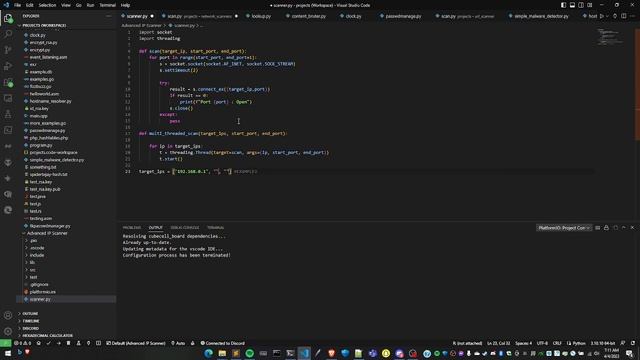Switch to the TERMINAL panel tab
640x360 pixels.
[216, 228]
